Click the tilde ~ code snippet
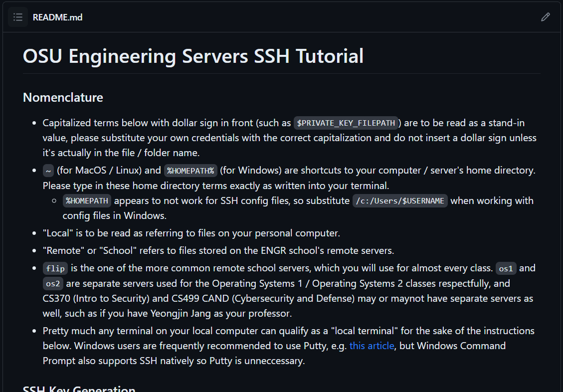This screenshot has height=392, width=563. [48, 171]
